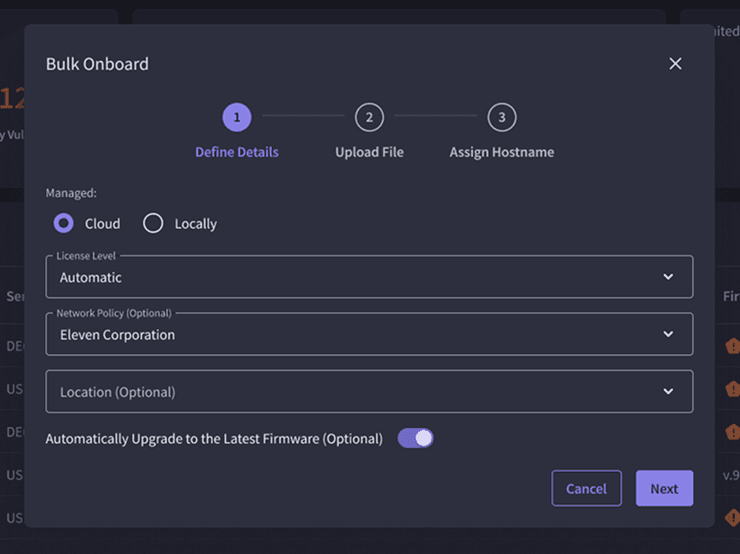This screenshot has height=554, width=740.
Task: Open the License Level dropdown
Action: coord(369,277)
